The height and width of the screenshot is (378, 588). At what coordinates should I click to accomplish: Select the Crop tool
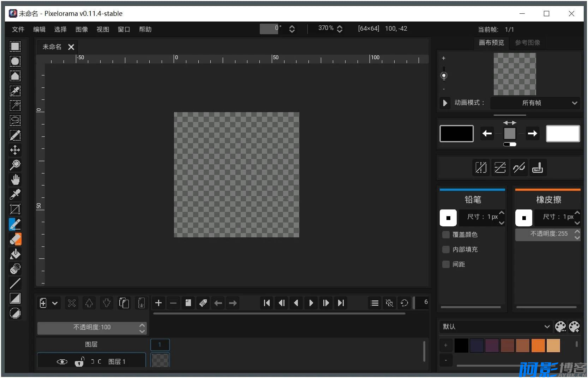[x=15, y=209]
